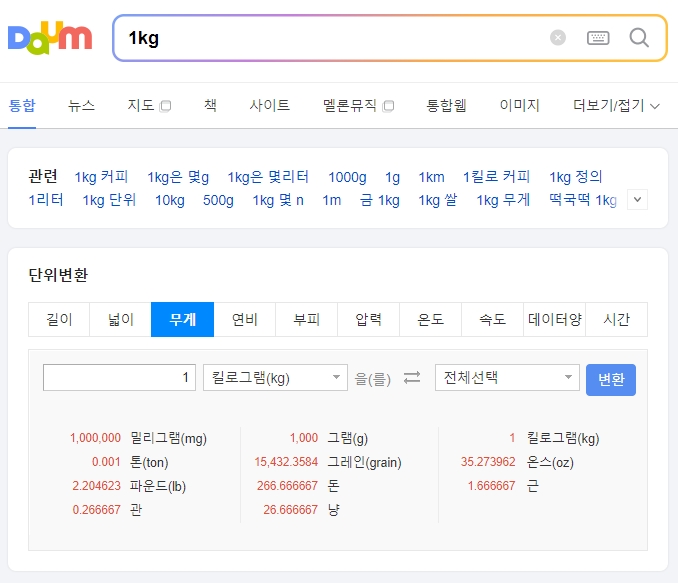Click the 266.666667 돈 result
Screen dimensions: 678x583
(x=298, y=486)
